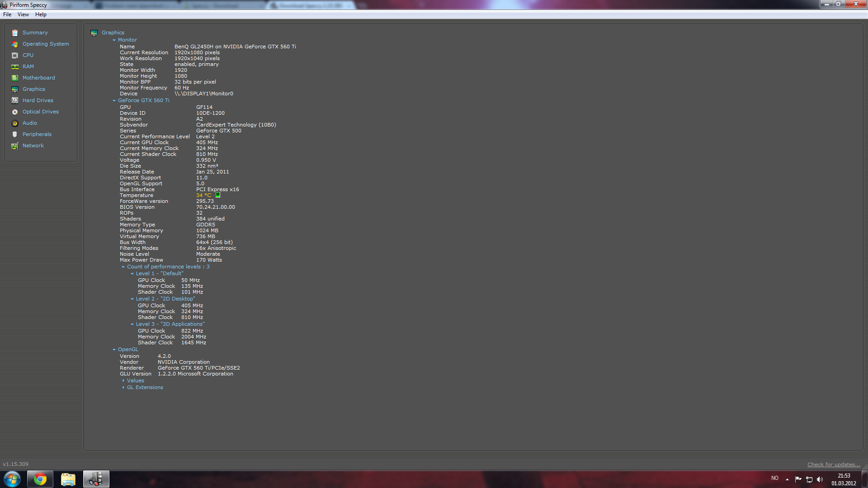Click the Max Power Draw 170 Watts value
The height and width of the screenshot is (488, 868).
209,260
